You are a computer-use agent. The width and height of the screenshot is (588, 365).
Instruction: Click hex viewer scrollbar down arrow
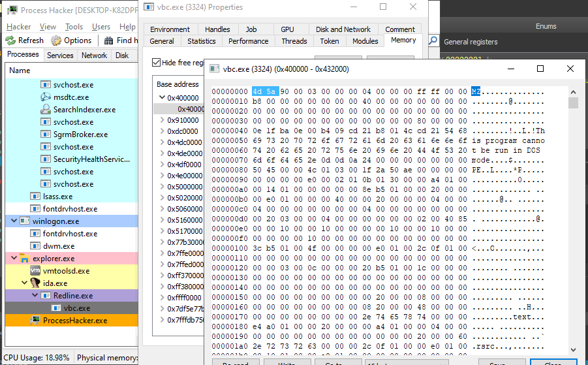click(x=573, y=349)
